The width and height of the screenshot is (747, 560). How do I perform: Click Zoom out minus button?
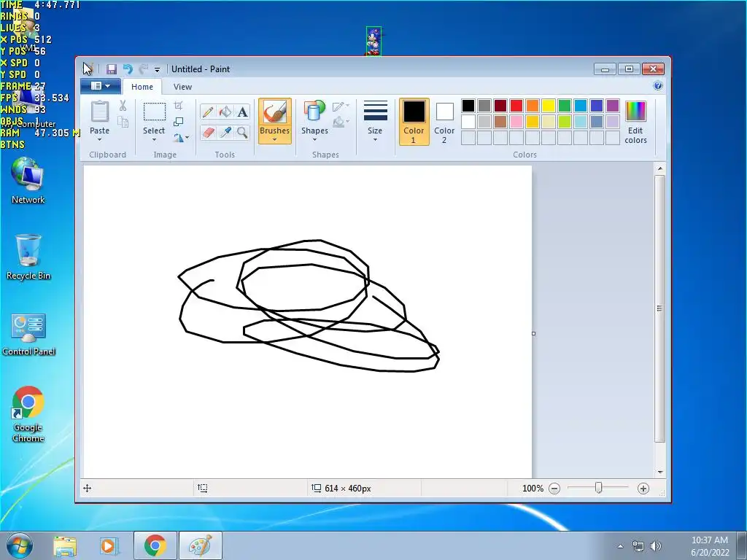[554, 489]
